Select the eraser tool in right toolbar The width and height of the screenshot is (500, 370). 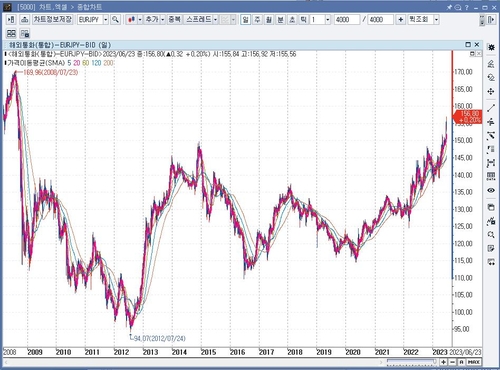[491, 78]
